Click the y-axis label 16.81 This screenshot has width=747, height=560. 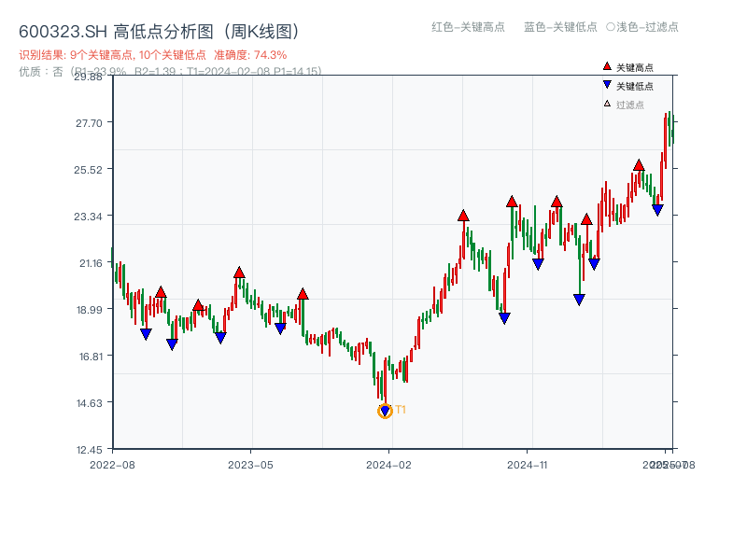[91, 357]
